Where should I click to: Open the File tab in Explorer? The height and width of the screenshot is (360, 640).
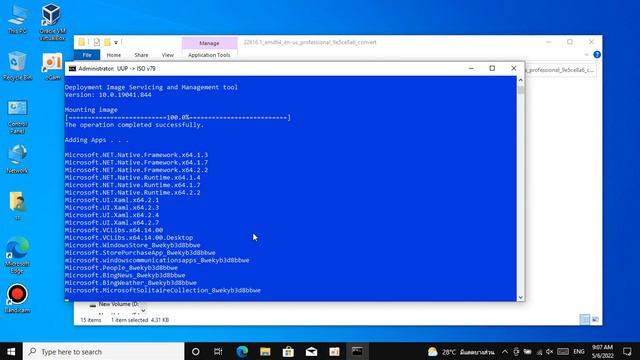click(87, 55)
